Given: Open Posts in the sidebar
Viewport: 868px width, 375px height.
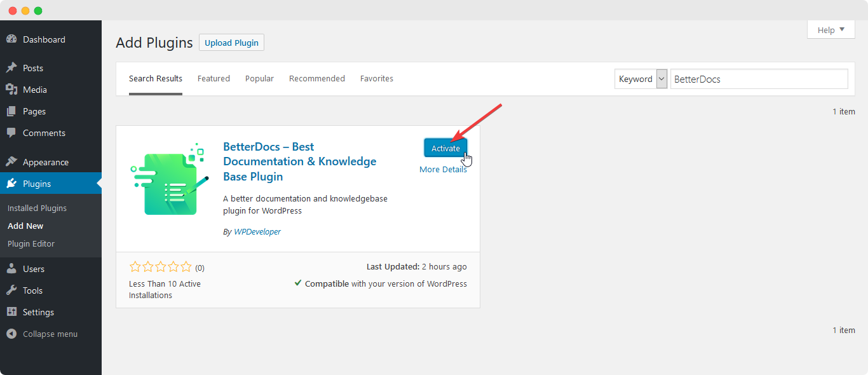Looking at the screenshot, I should 51,68.
